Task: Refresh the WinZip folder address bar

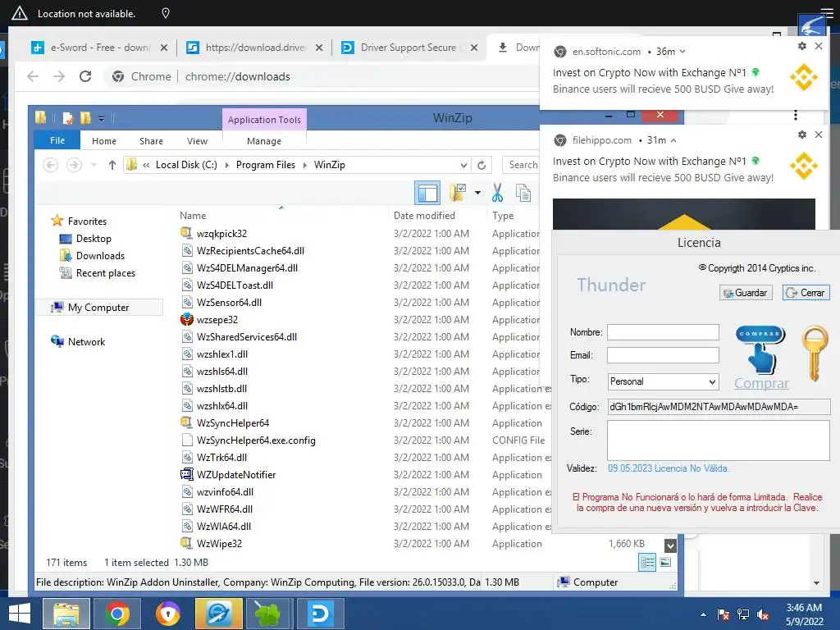Action: 482,165
